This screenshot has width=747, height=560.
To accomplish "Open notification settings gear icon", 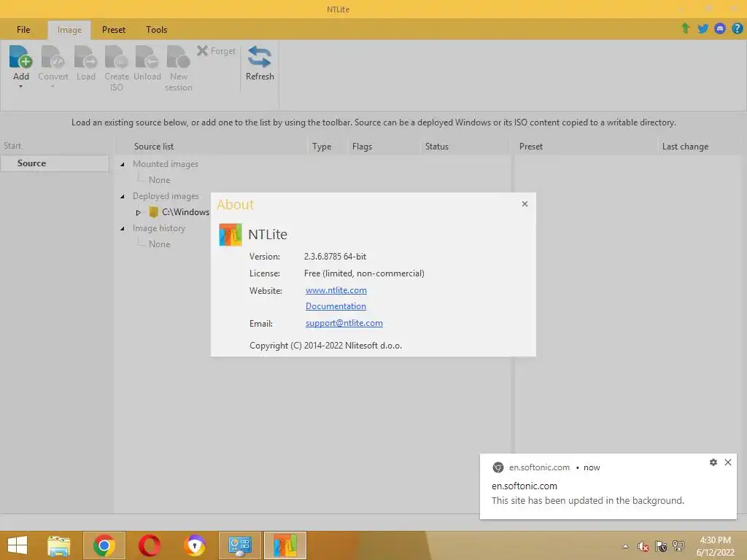I will click(x=713, y=462).
